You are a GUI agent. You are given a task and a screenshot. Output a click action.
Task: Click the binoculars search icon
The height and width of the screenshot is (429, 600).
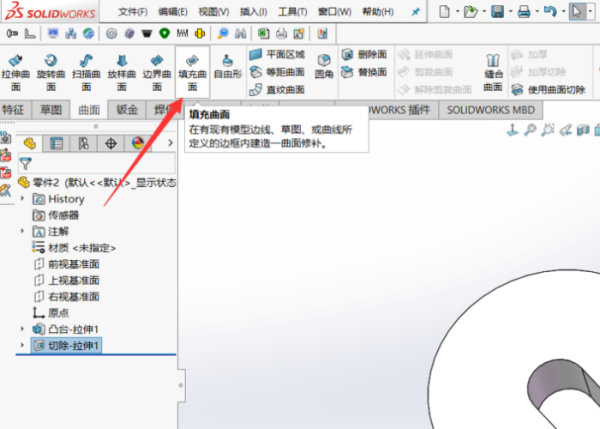pyautogui.click(x=240, y=34)
